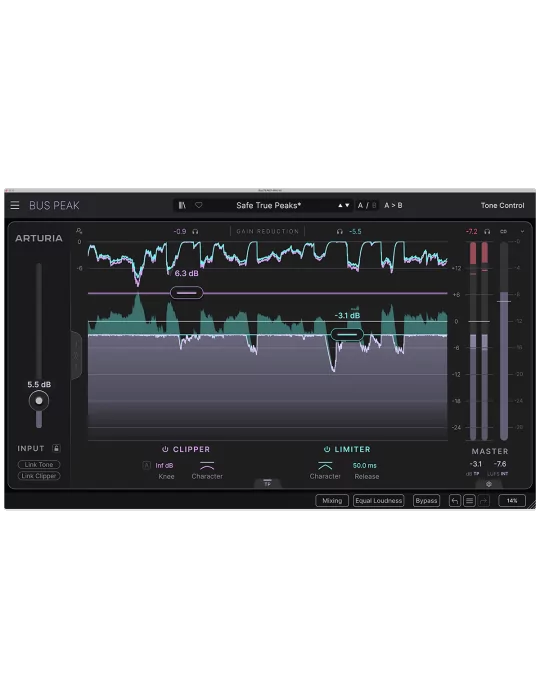Image resolution: width=540 pixels, height=700 pixels.
Task: Toggle the TP true peak tab
Action: (267, 484)
